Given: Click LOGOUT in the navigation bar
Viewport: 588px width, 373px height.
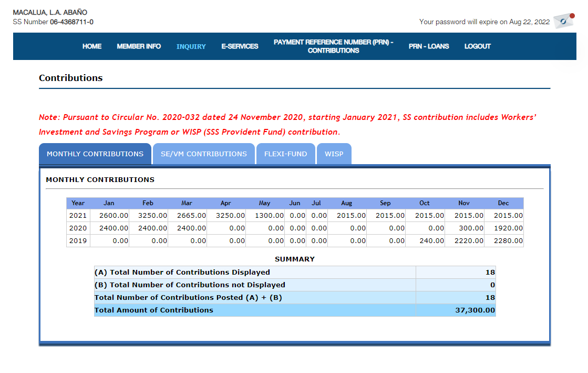Looking at the screenshot, I should pyautogui.click(x=477, y=46).
